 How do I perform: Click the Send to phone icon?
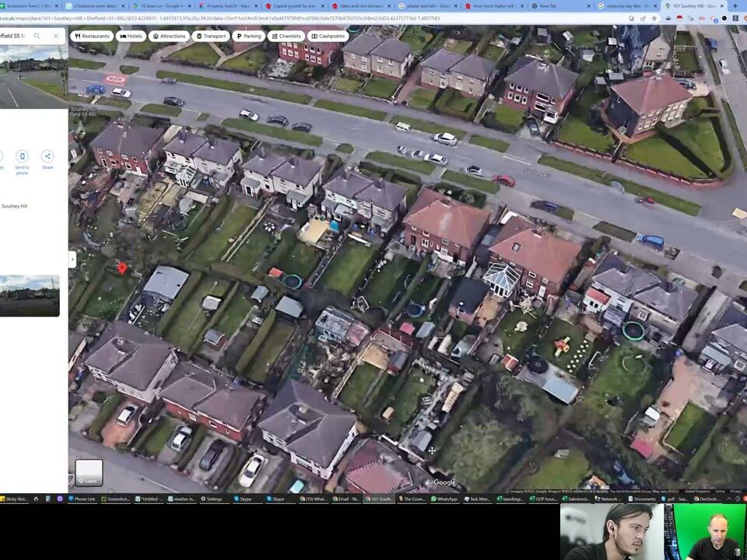point(22,157)
